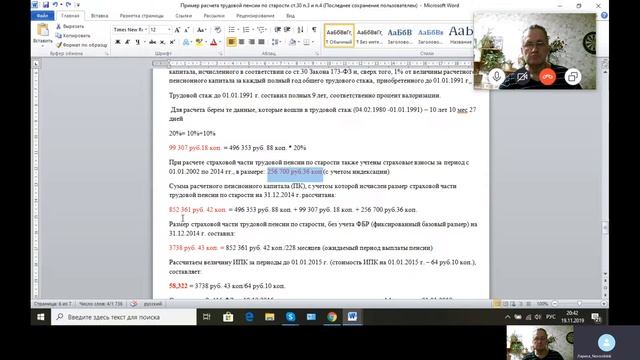Click the Sort (A-Z) icon
The height and width of the screenshot is (360, 640).
301,30
